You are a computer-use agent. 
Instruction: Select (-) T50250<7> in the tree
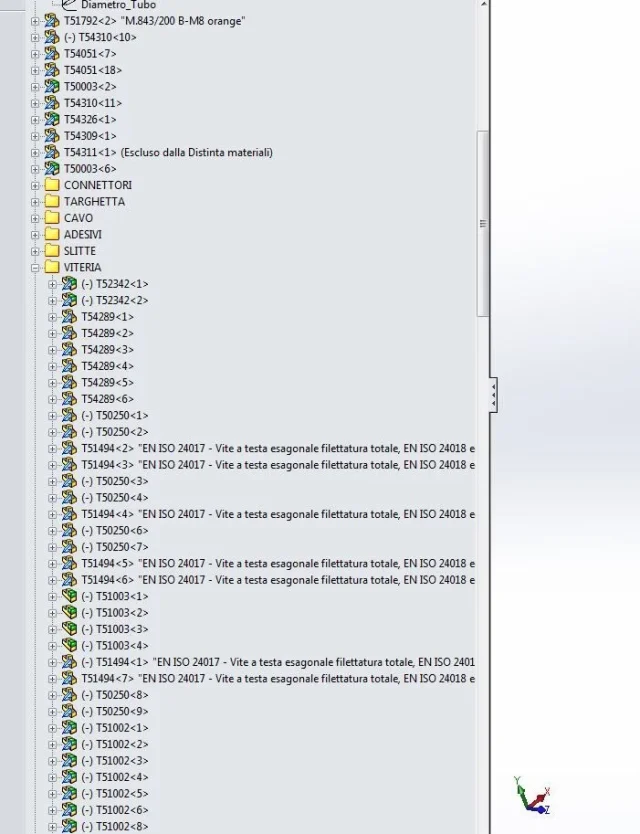[115, 547]
